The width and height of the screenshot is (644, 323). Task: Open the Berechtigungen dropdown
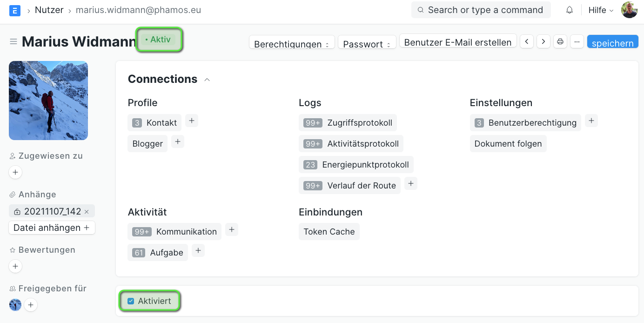click(292, 42)
